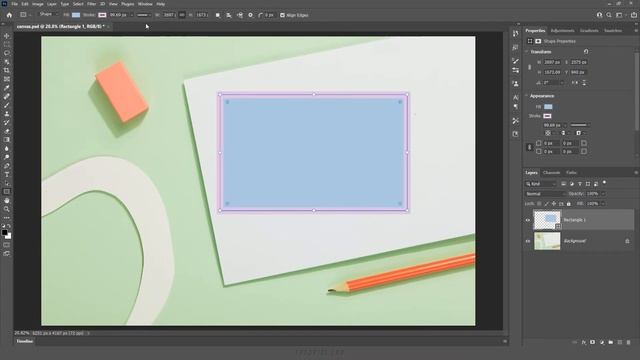Screen dimensions: 640x360
Task: Select the Clone Stamp tool
Action: [7, 114]
